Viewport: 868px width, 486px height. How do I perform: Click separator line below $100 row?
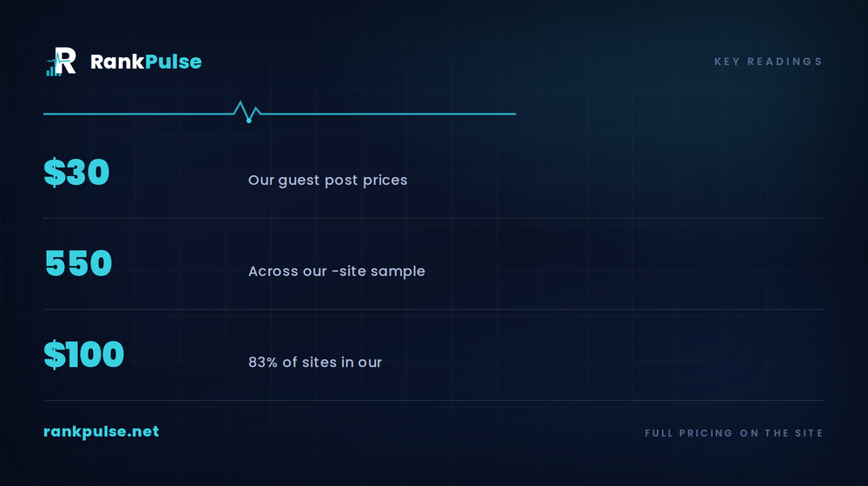coord(434,400)
